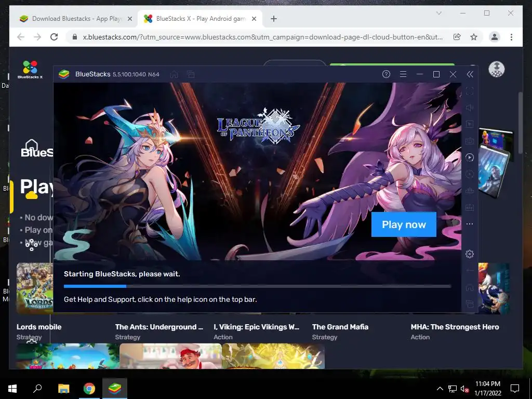Click the x.bluestacks.com address bar
532x399 pixels.
(262, 37)
